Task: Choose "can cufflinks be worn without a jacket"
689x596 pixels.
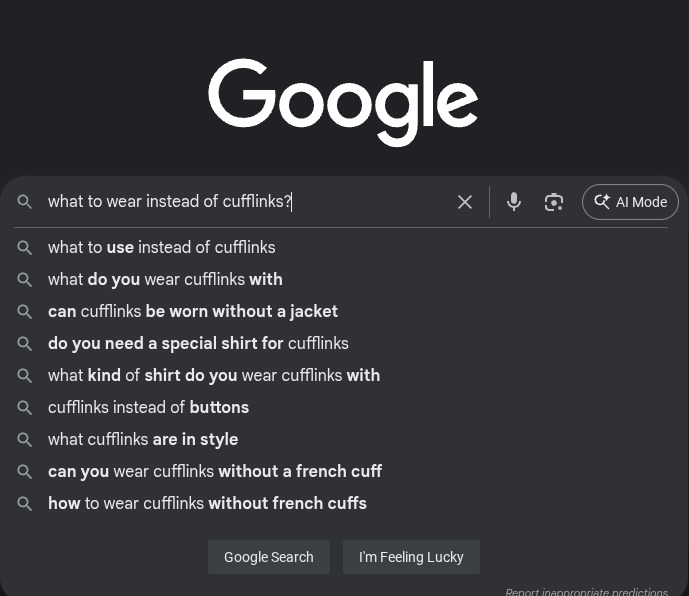Action: pos(193,311)
